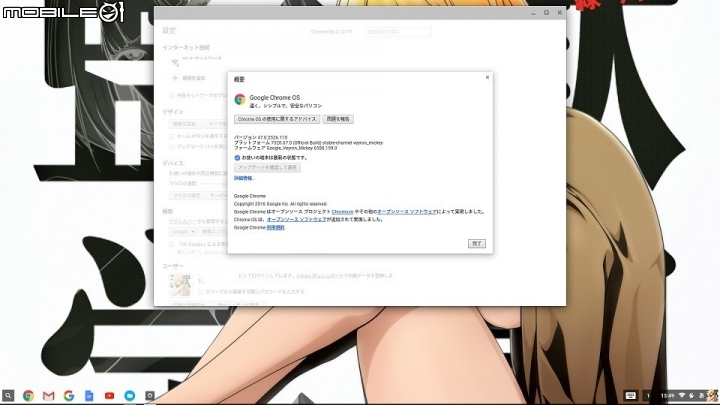This screenshot has height=405, width=720.
Task: Open Gmail from the shelf
Action: pyautogui.click(x=49, y=395)
